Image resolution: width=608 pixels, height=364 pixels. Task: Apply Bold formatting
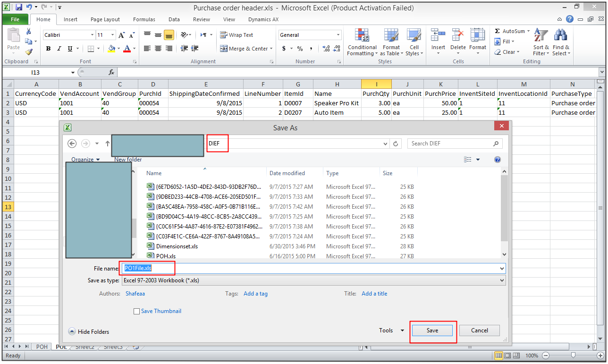(48, 49)
